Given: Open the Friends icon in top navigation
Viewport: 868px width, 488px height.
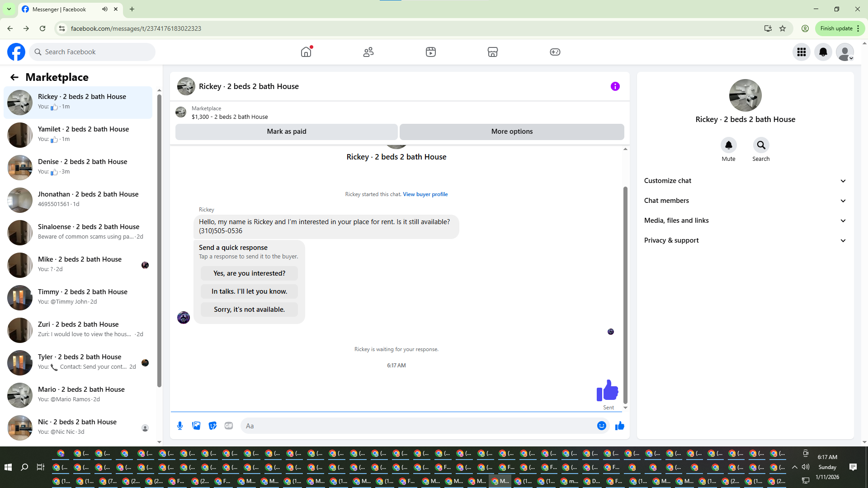Looking at the screenshot, I should [x=368, y=52].
